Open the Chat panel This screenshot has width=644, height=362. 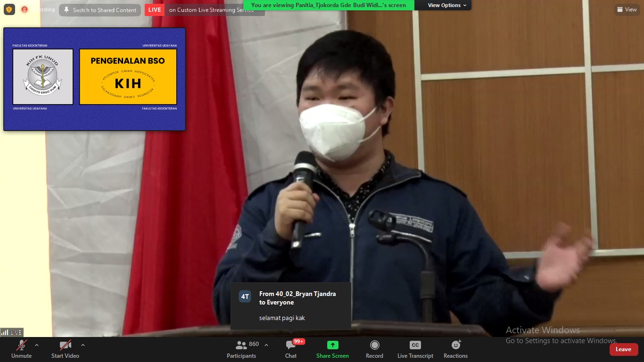click(291, 349)
